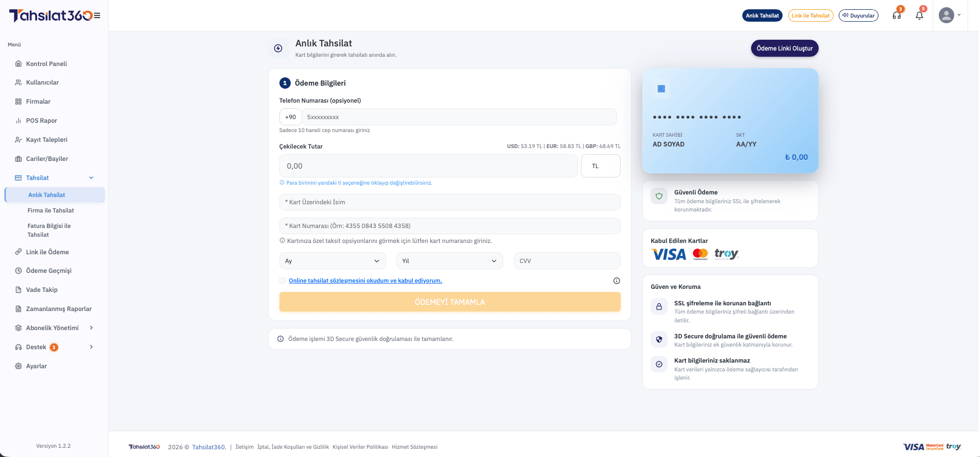Click the Ödeme Linki Oluştur button

click(x=785, y=48)
